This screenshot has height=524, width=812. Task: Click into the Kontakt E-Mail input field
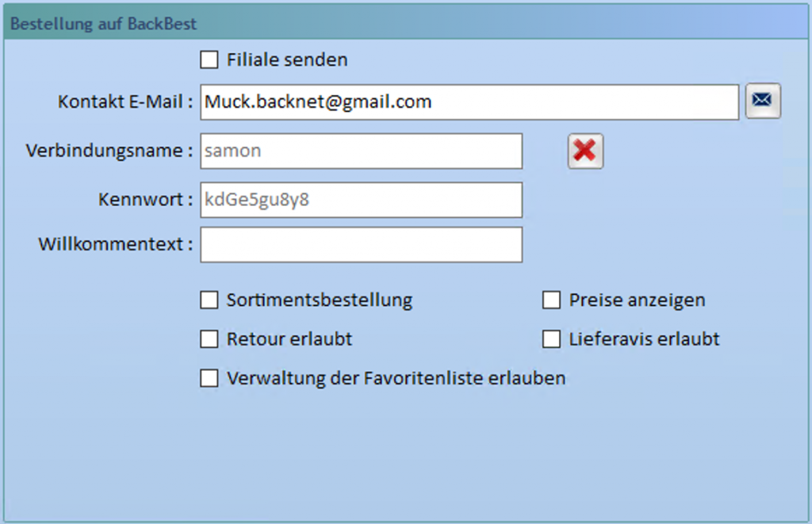(x=469, y=102)
